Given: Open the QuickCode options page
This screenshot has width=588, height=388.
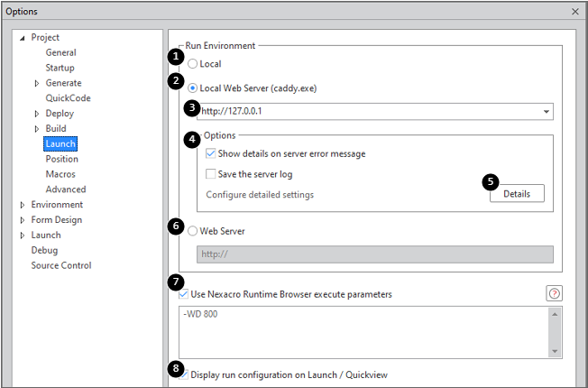Looking at the screenshot, I should 68,98.
